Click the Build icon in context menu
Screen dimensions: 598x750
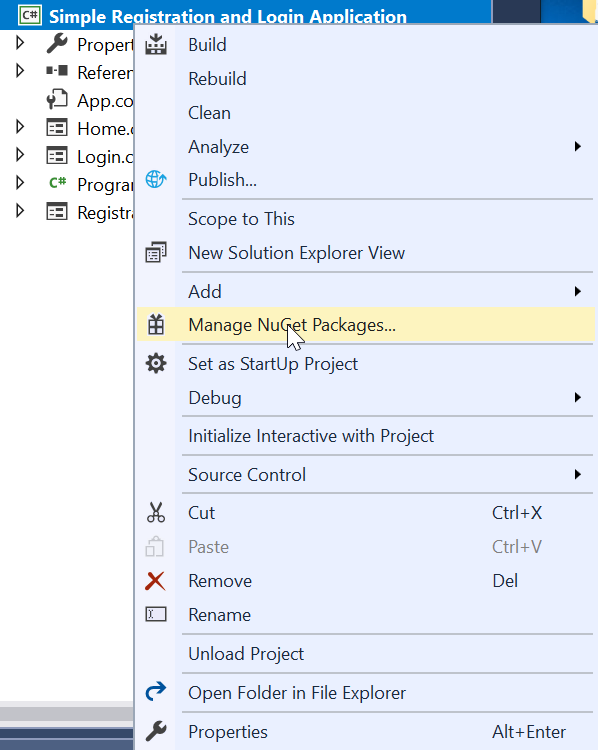coord(156,44)
